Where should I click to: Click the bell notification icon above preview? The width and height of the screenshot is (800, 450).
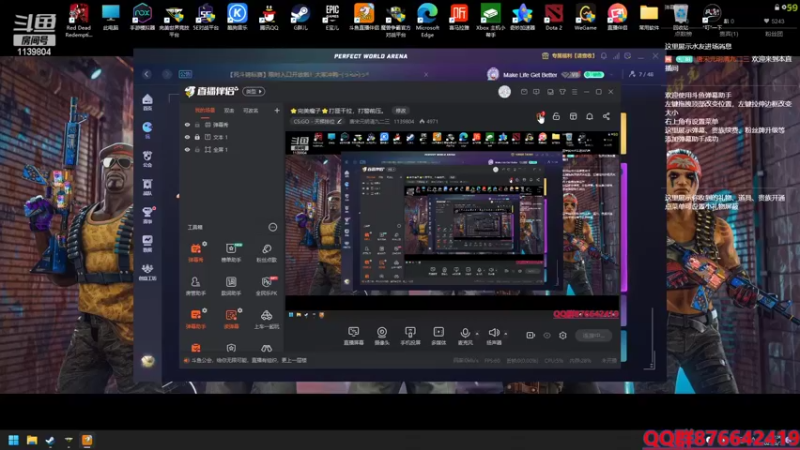click(x=589, y=116)
